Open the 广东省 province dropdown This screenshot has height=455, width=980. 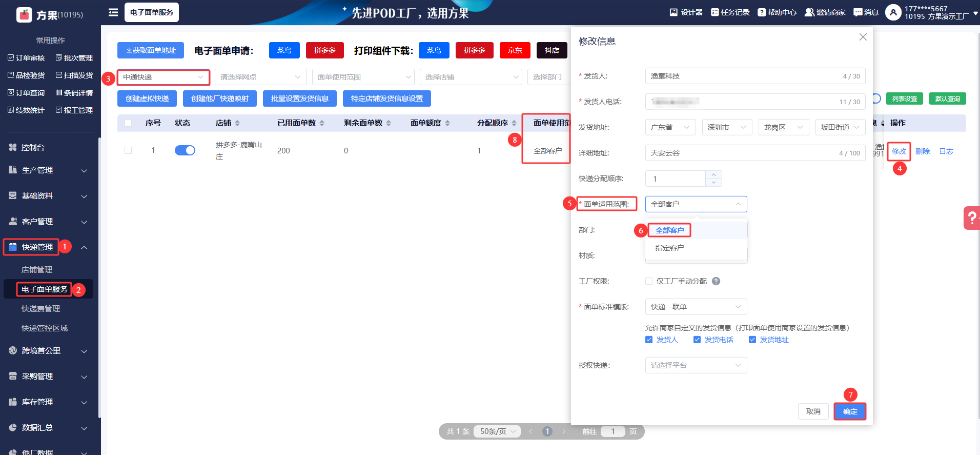click(x=670, y=127)
